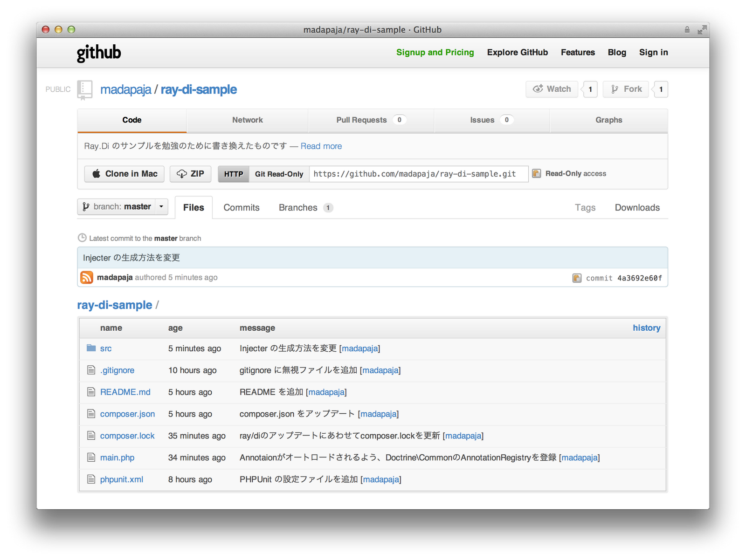Open the composer.json file
The height and width of the screenshot is (560, 746).
coord(128,414)
